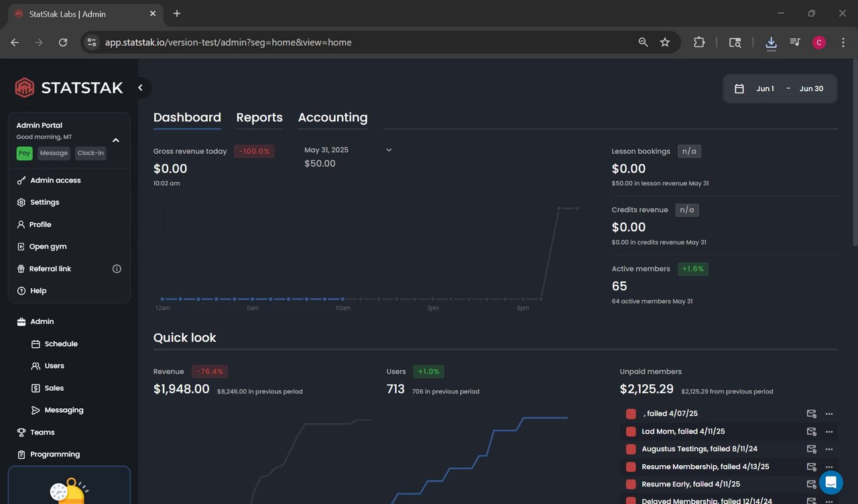Open browser downloads icon
858x504 pixels.
tap(771, 42)
